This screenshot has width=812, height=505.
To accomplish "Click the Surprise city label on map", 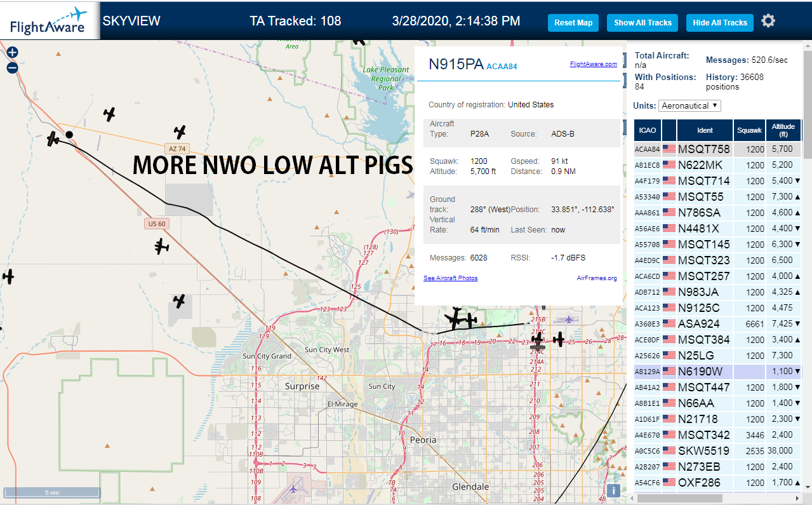I will (x=302, y=386).
